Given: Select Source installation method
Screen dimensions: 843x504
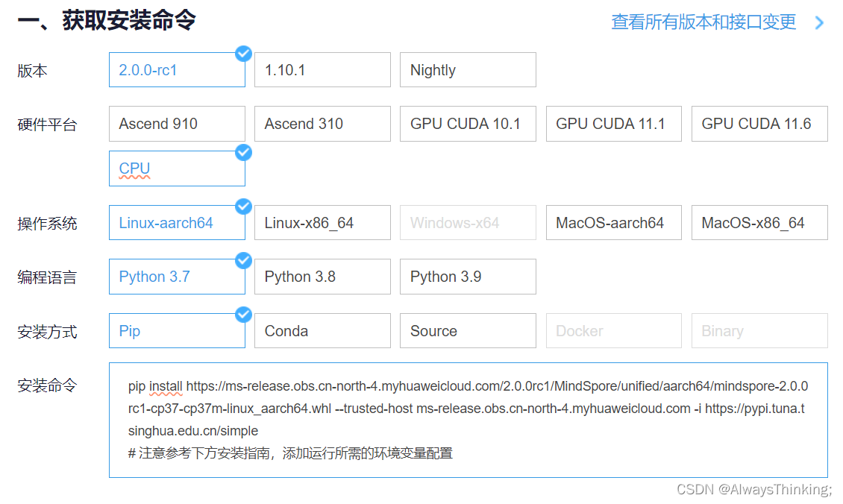Looking at the screenshot, I should pos(468,331).
